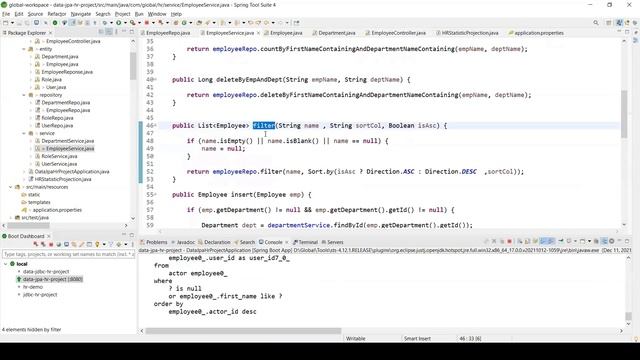Collapse the local node in Boot Dashboard

[6, 264]
